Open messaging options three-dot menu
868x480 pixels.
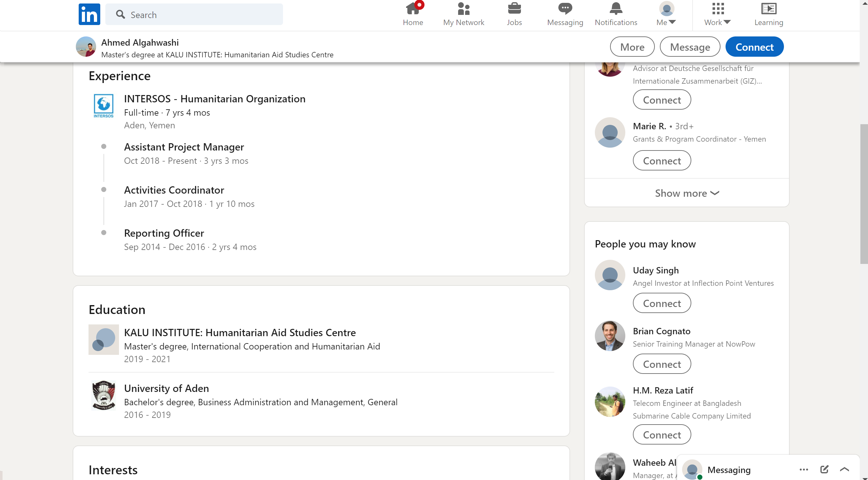click(x=804, y=469)
